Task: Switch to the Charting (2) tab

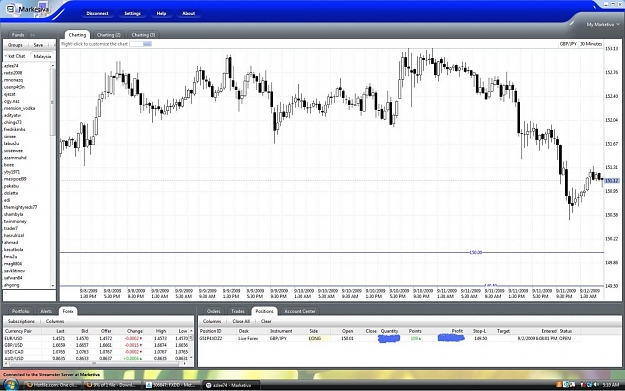Action: pyautogui.click(x=108, y=35)
